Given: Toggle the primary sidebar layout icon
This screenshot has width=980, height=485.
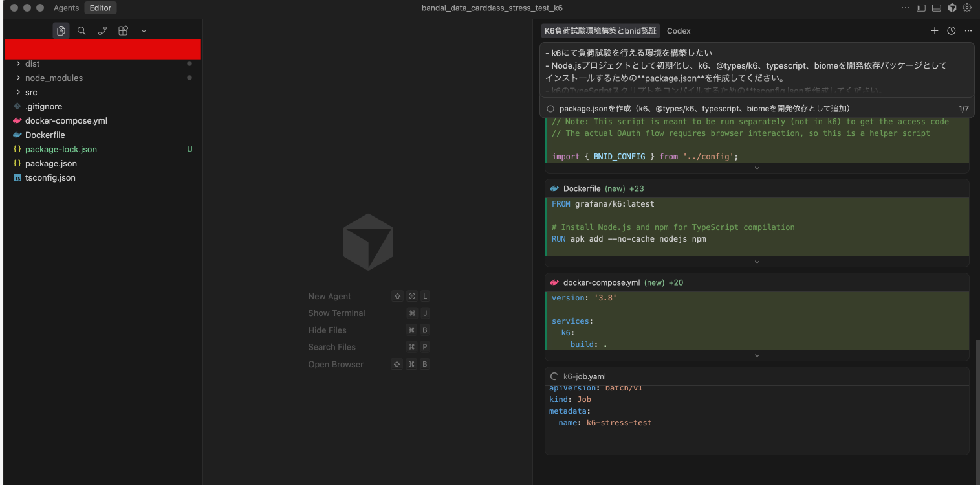Looking at the screenshot, I should click(920, 8).
